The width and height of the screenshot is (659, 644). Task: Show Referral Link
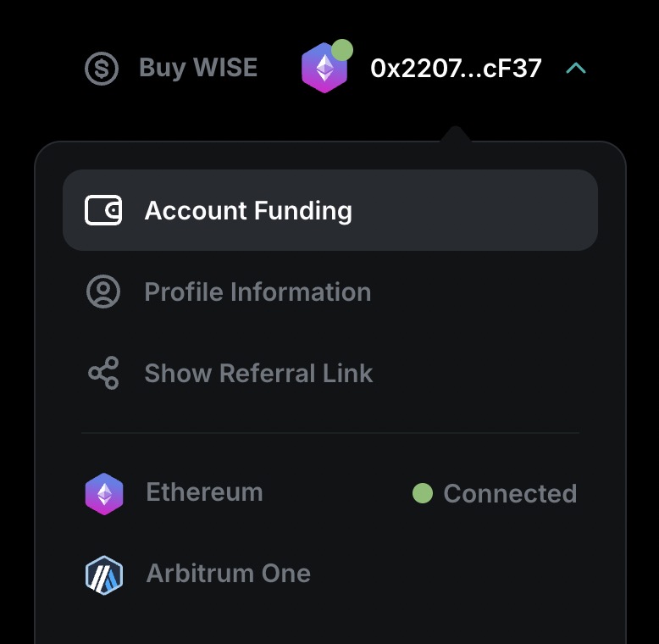258,373
